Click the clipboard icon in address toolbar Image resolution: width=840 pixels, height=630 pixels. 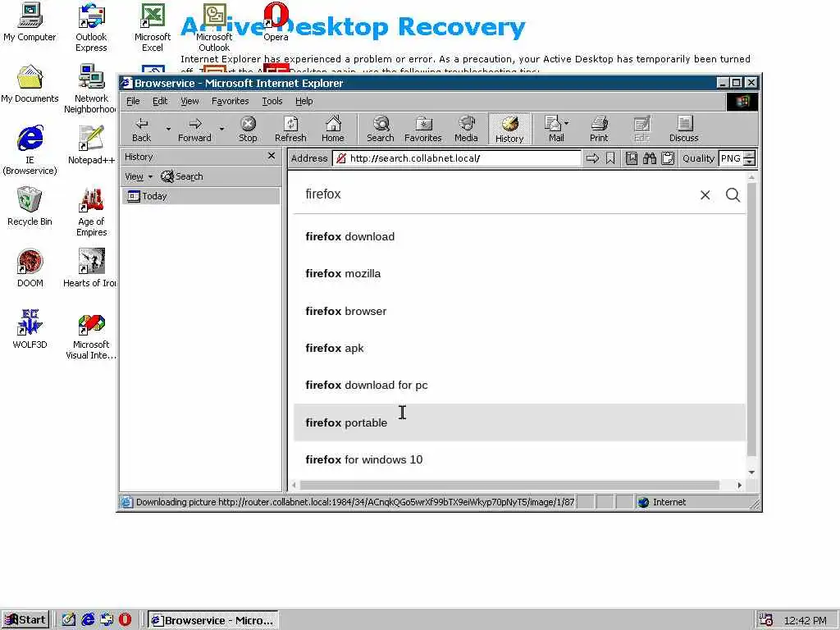tap(668, 158)
